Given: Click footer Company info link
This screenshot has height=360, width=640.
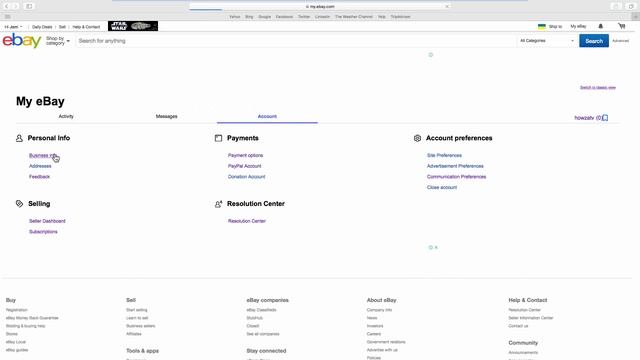Looking at the screenshot, I should click(x=379, y=310).
